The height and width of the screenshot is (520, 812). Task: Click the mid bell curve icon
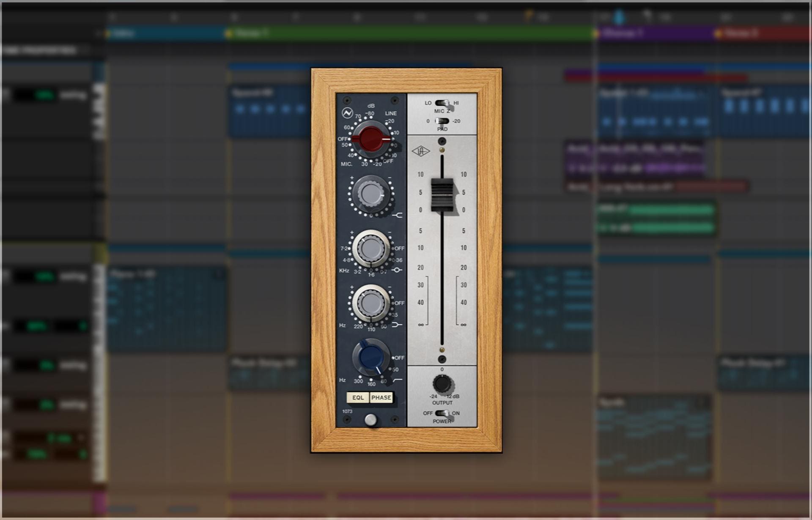tap(397, 270)
